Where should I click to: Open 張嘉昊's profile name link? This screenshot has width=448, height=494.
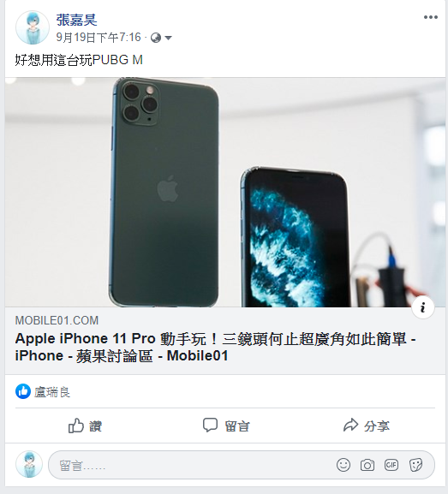coord(76,21)
